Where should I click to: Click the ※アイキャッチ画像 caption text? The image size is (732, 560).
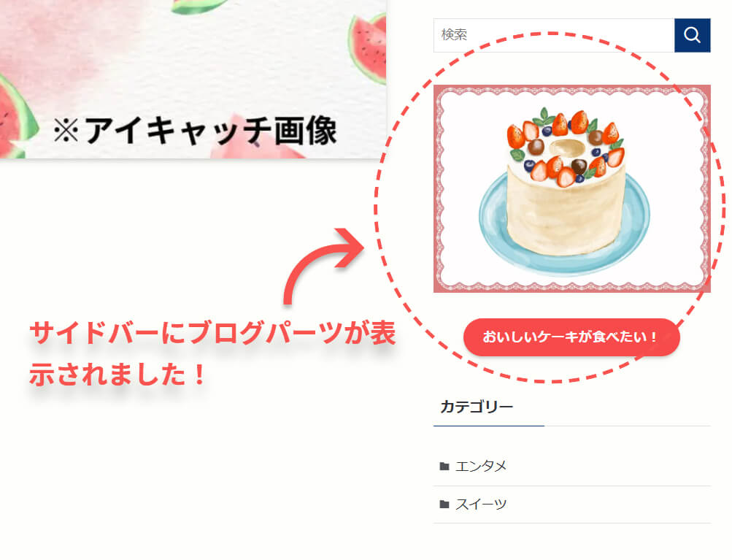click(x=195, y=130)
